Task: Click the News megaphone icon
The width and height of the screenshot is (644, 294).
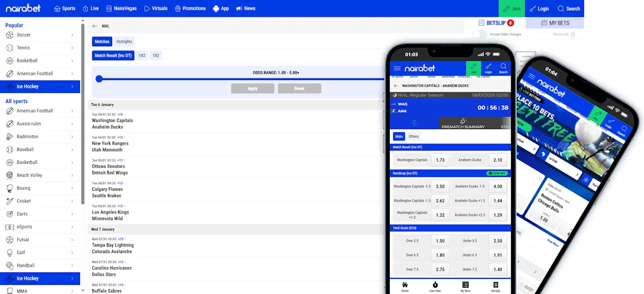Action: pyautogui.click(x=239, y=9)
